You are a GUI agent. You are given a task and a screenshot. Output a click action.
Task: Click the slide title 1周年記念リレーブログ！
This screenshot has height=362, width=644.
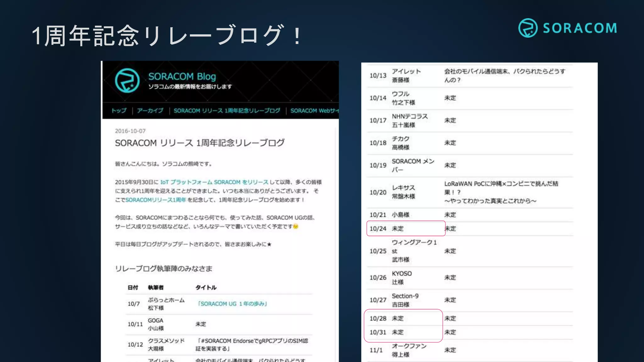coord(167,36)
